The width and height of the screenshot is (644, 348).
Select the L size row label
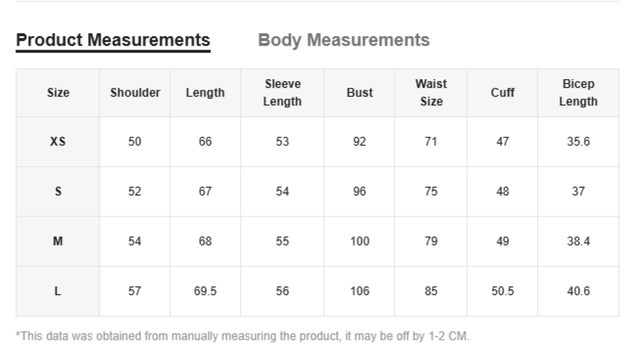[58, 291]
